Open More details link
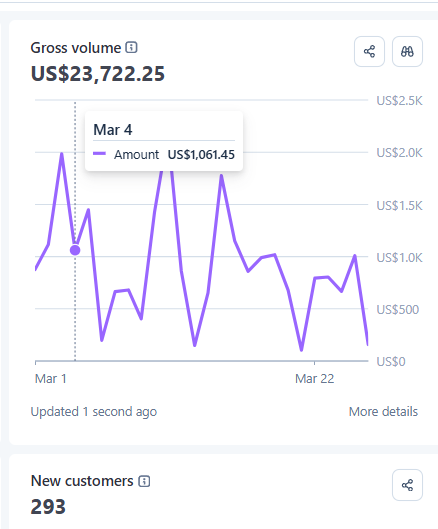The width and height of the screenshot is (438, 529). pyautogui.click(x=383, y=412)
